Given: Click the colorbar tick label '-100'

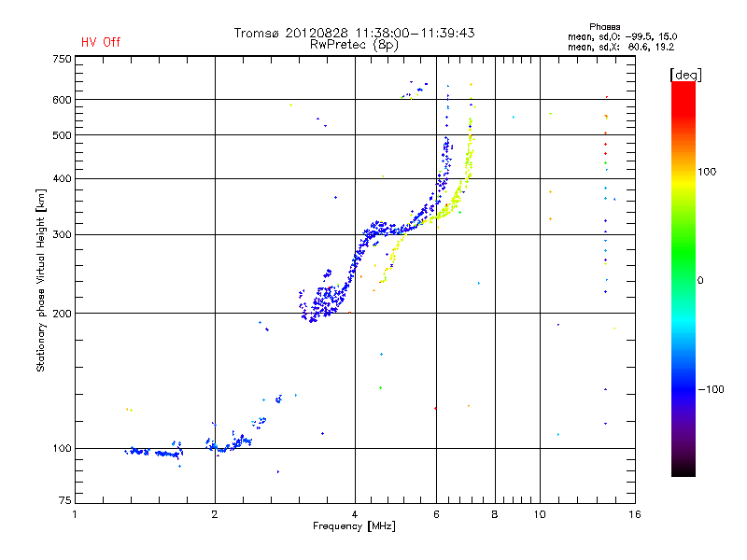Looking at the screenshot, I should [711, 389].
